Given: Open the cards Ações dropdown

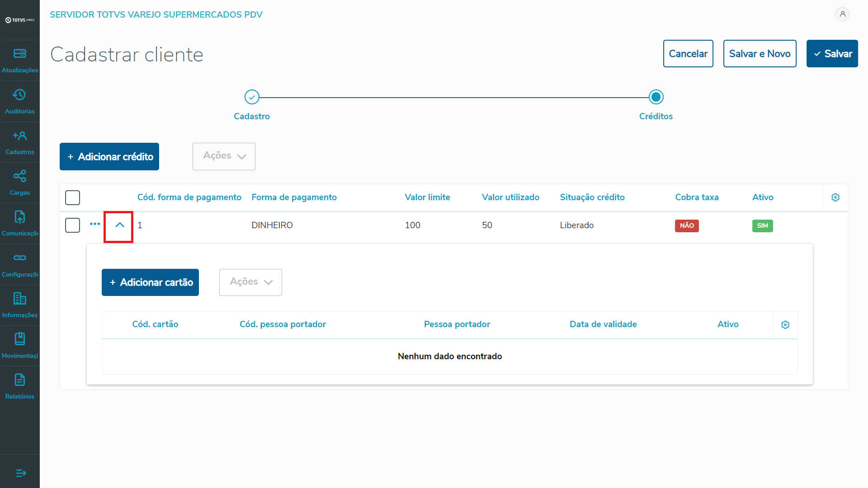Looking at the screenshot, I should (x=250, y=282).
